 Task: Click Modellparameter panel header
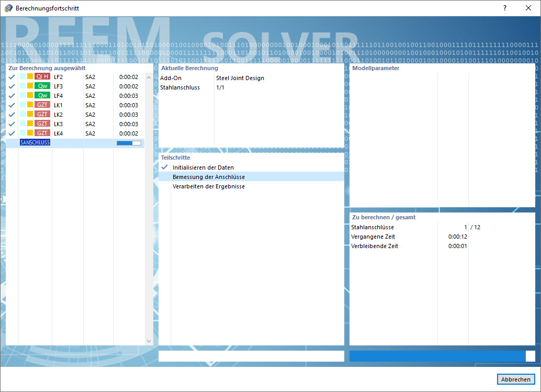[x=376, y=68]
